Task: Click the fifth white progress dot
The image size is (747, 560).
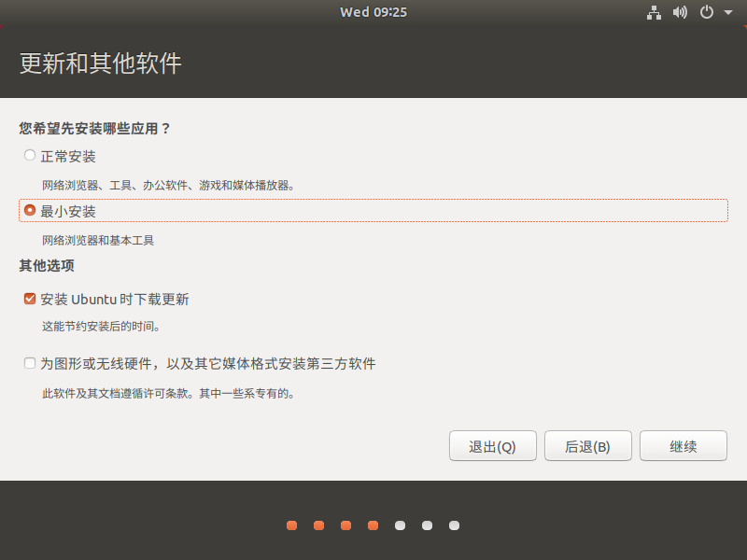Action: tap(400, 525)
